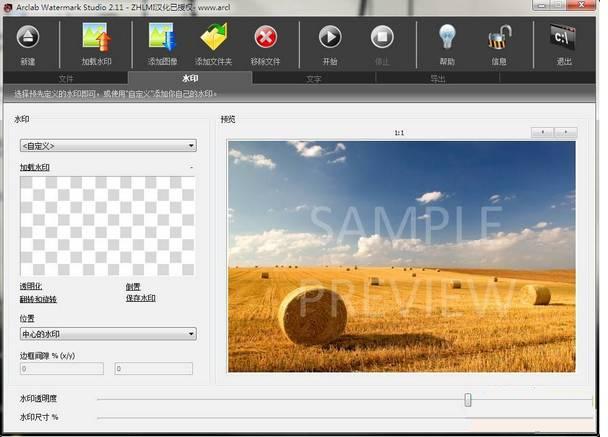Click the 水印透明度 slider handle

[468, 399]
